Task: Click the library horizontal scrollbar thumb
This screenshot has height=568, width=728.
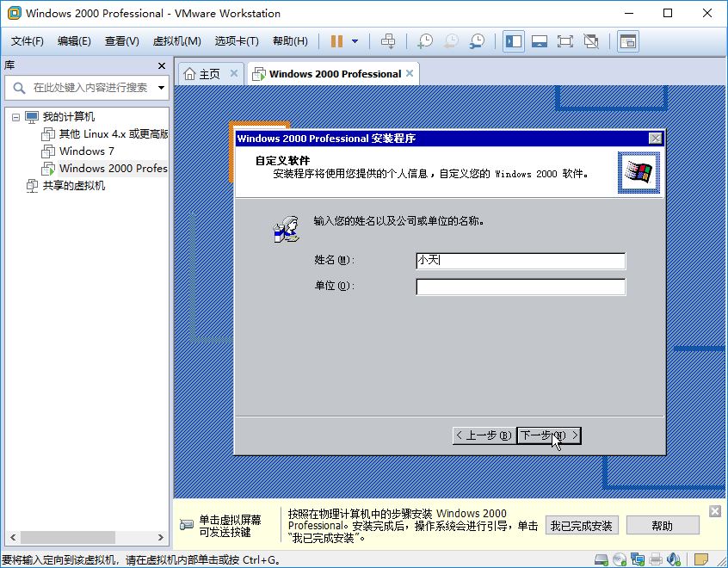Action: pyautogui.click(x=68, y=537)
